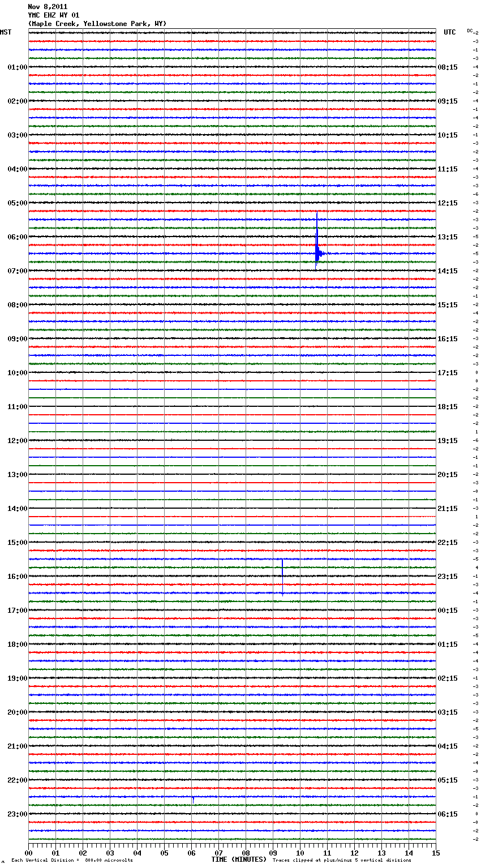481x868 pixels.
Task: Click the "10:00" MST hour label
Action: click(x=18, y=373)
